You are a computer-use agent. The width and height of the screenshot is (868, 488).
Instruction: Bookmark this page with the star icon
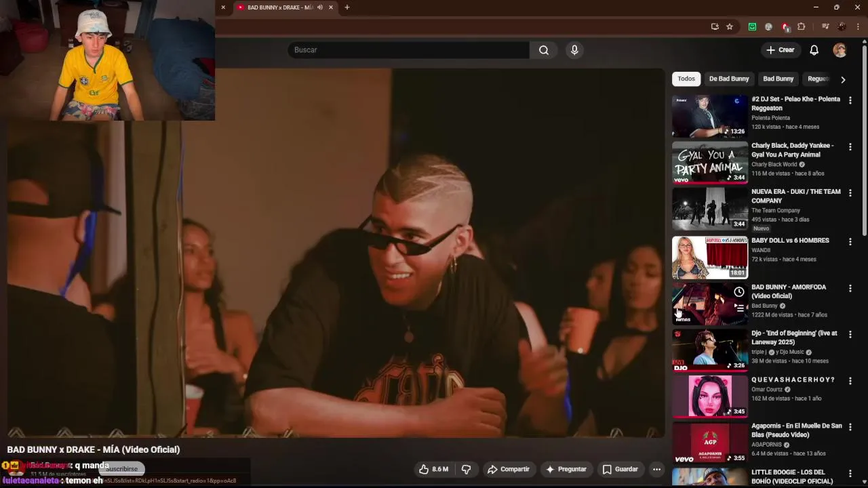click(730, 26)
